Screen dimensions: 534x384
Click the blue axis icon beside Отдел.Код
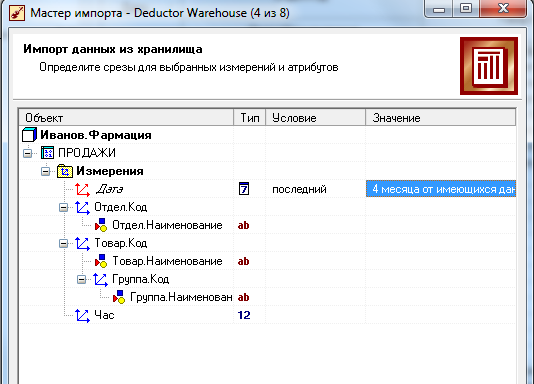82,207
